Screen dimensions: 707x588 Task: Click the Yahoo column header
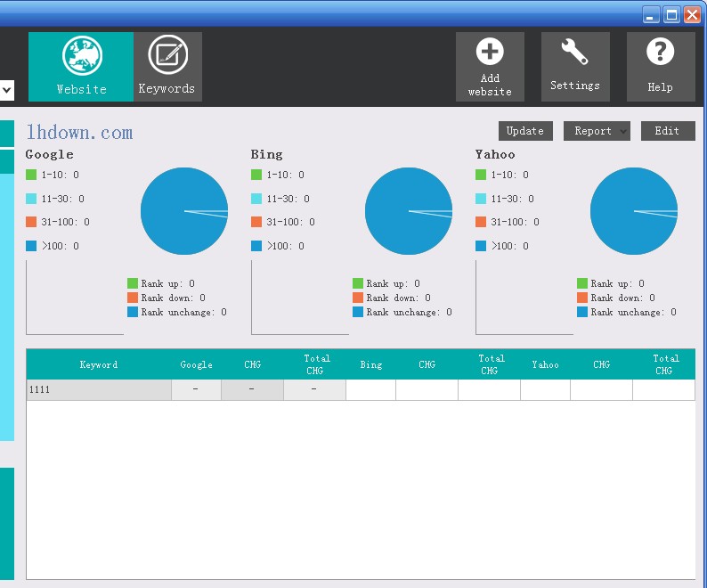coord(545,364)
